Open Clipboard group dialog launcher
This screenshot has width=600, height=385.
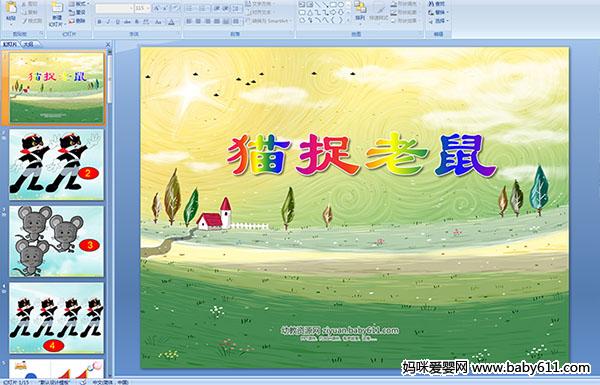[x=41, y=34]
